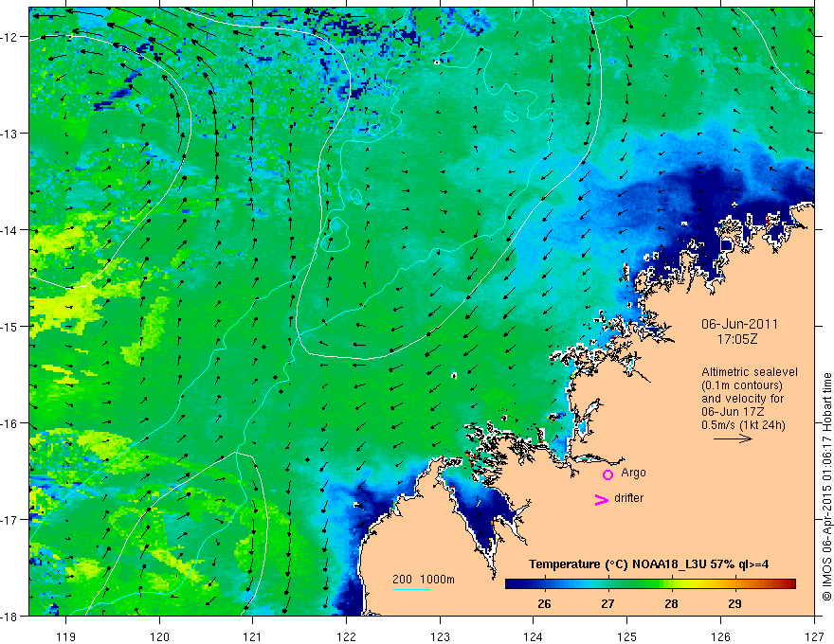The height and width of the screenshot is (644, 834).
Task: Click the magenta Argo circle legend symbol
Action: 607,474
